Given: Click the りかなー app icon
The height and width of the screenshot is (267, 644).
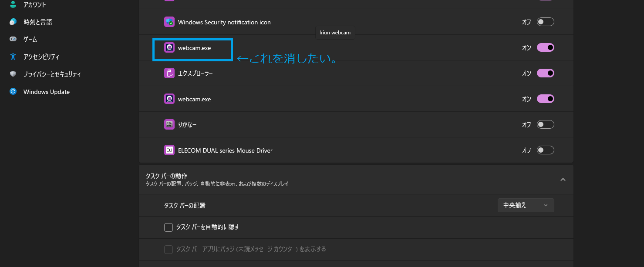Looking at the screenshot, I should click(x=169, y=125).
